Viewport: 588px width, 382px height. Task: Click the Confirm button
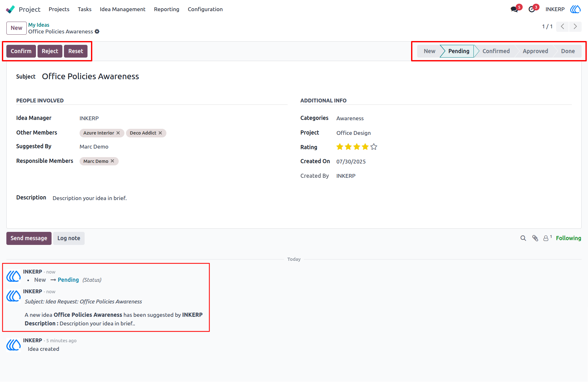pos(21,51)
